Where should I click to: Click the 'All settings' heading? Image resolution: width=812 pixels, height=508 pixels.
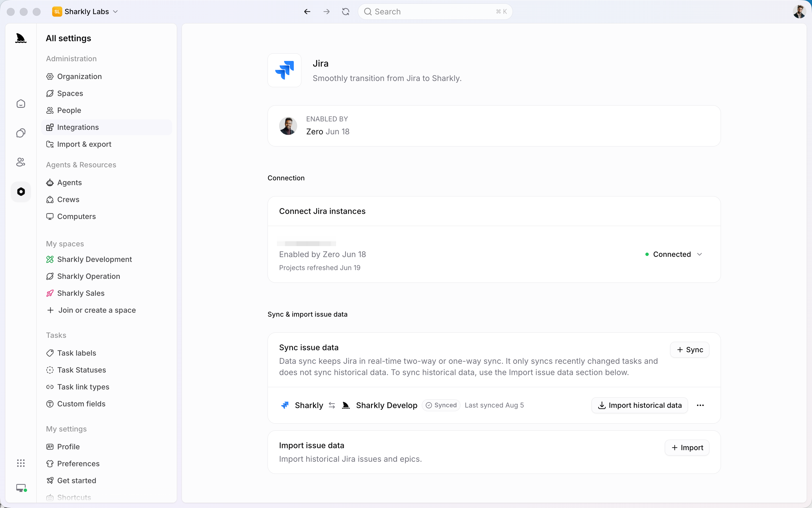click(69, 38)
